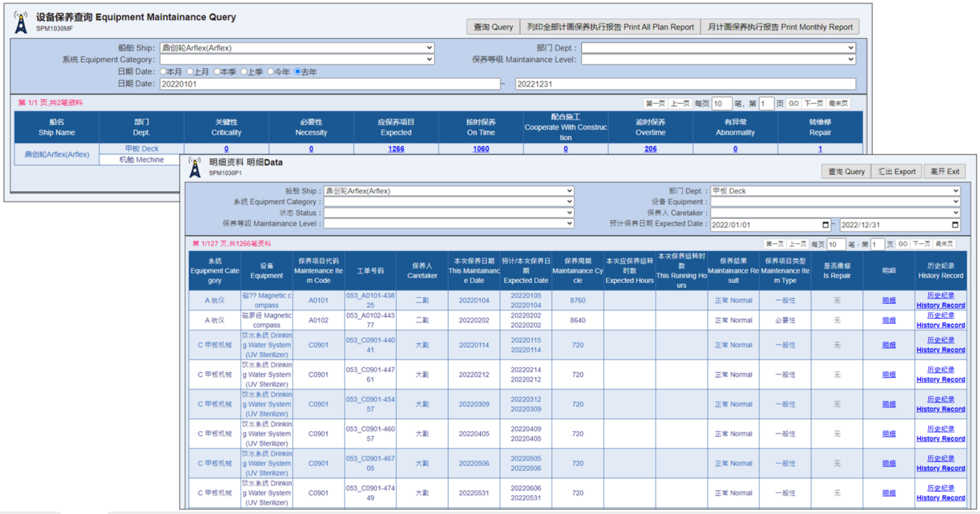Click History Record column header
Viewport: 980px width, 514px height.
coord(940,271)
